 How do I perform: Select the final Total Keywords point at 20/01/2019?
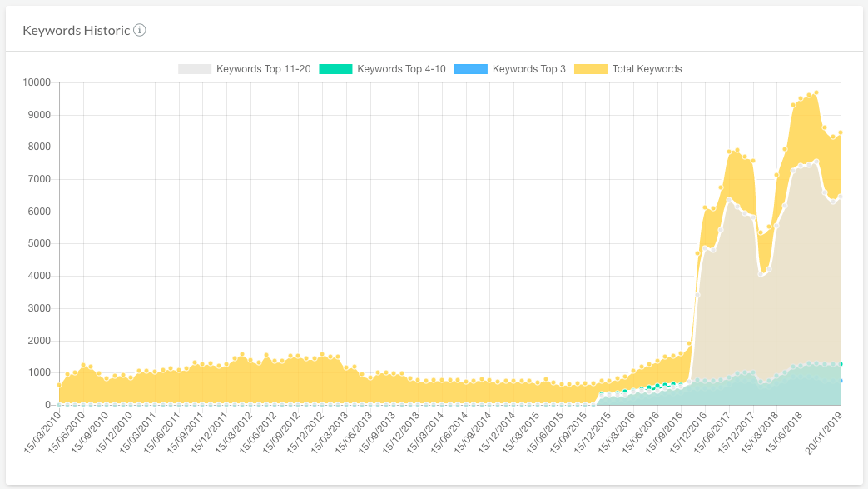pos(841,132)
